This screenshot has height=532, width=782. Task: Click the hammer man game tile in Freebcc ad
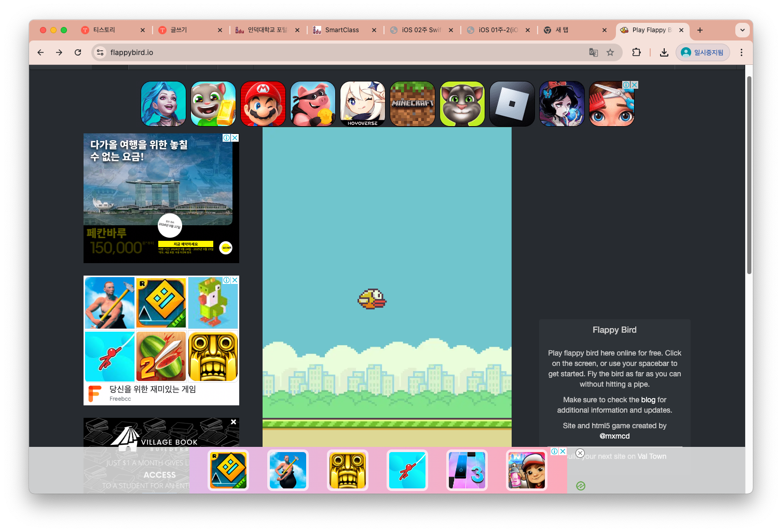click(x=109, y=303)
